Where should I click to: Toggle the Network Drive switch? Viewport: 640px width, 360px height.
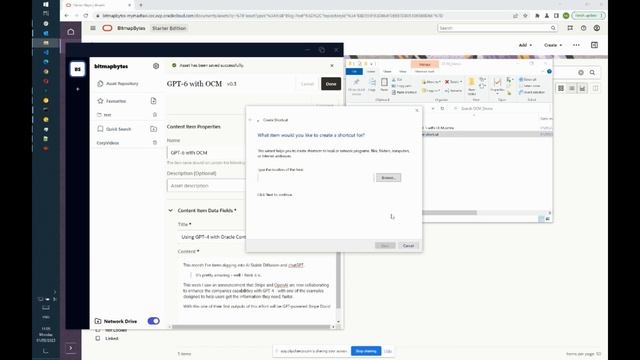pyautogui.click(x=153, y=321)
